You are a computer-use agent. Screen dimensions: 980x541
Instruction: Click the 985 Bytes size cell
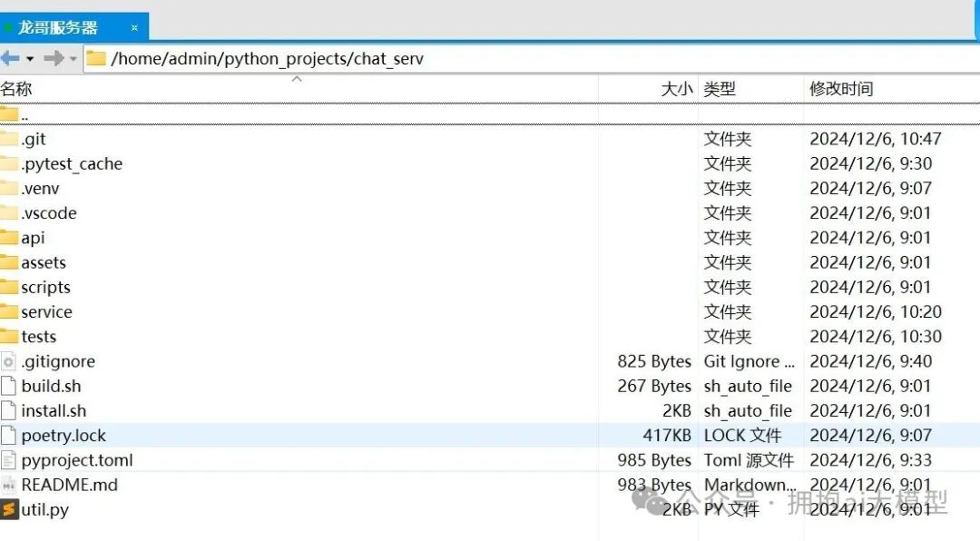point(654,460)
